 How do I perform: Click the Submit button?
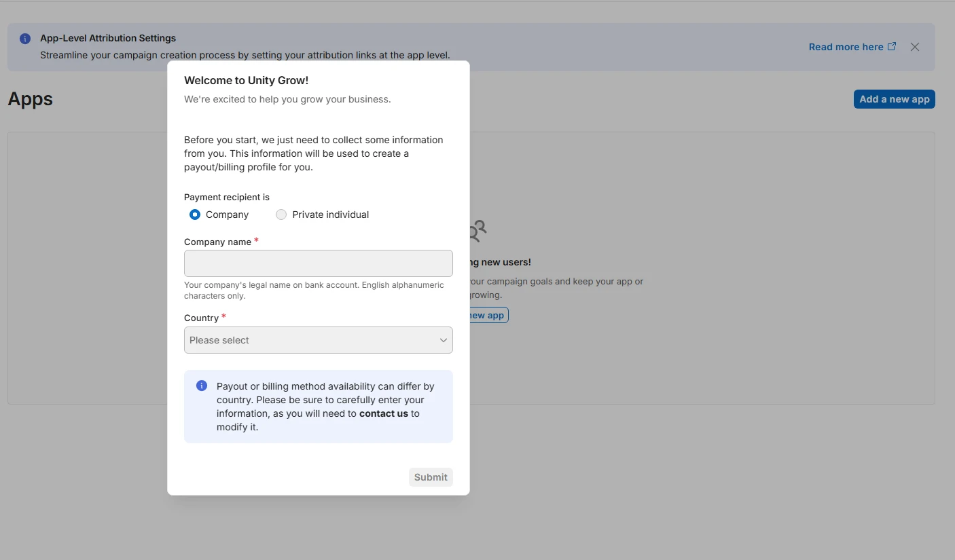pyautogui.click(x=431, y=477)
